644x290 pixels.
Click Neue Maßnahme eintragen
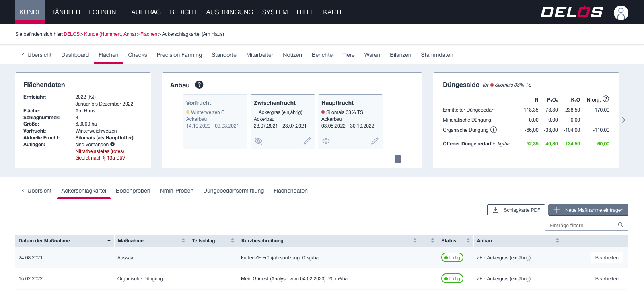click(588, 210)
